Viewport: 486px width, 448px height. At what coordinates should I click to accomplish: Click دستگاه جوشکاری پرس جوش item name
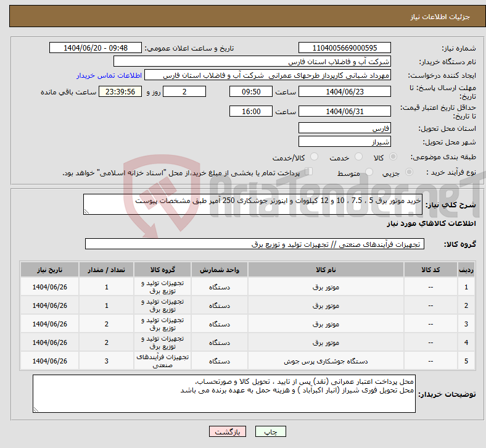coord(326,361)
